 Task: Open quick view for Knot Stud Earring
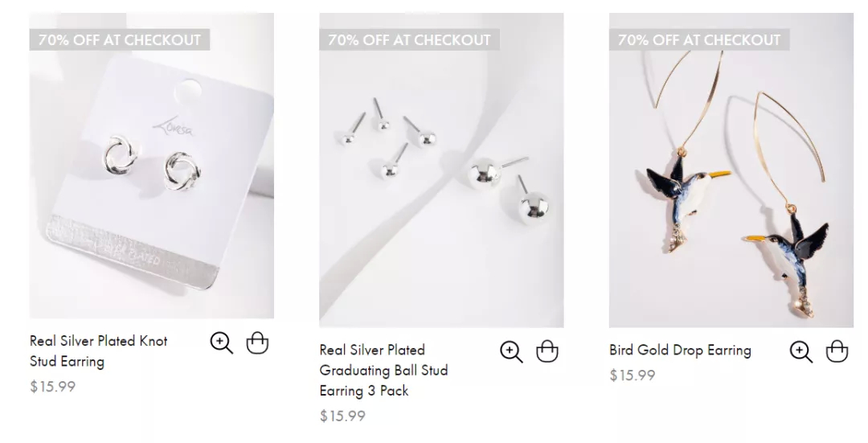(222, 343)
